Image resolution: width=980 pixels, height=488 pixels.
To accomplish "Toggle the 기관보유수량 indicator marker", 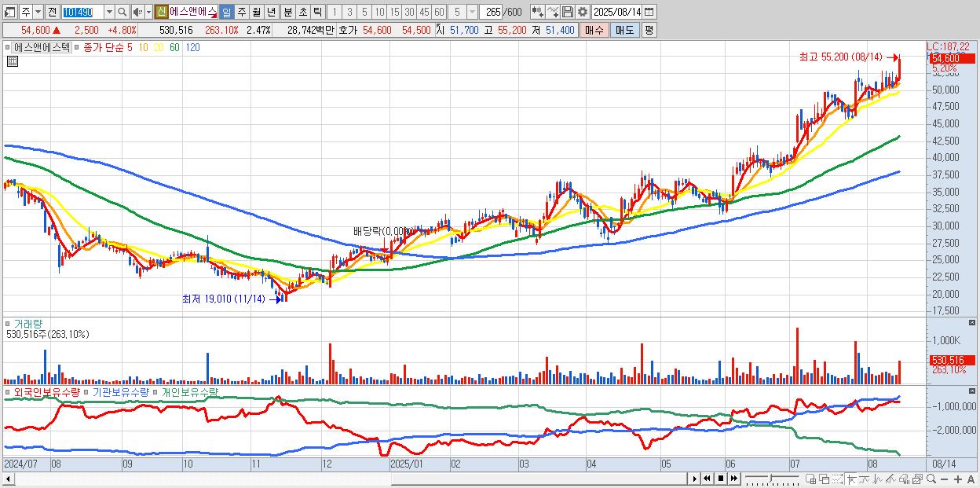I will [x=87, y=391].
